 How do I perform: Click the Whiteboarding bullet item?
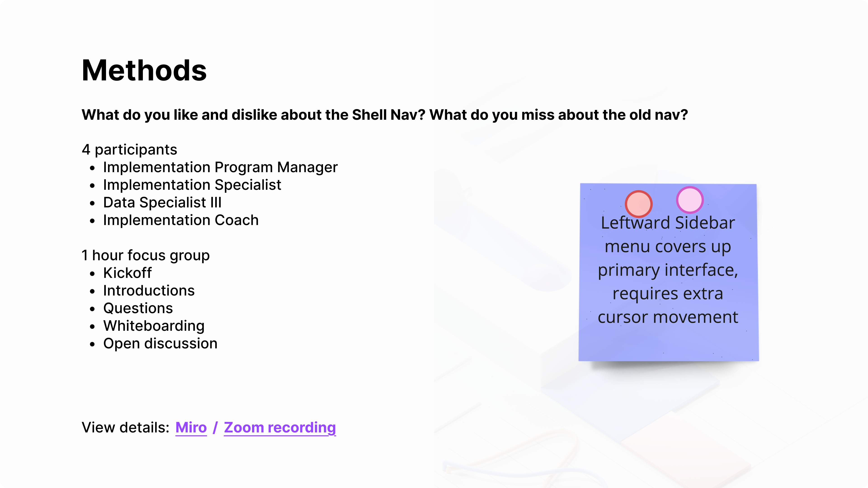click(x=154, y=326)
